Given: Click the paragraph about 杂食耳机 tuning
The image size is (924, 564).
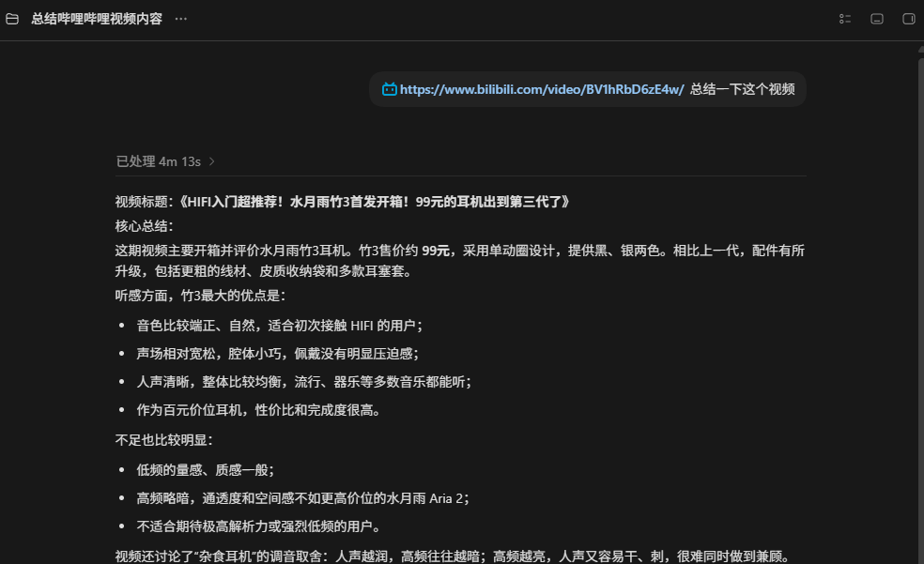Looking at the screenshot, I should [x=452, y=556].
